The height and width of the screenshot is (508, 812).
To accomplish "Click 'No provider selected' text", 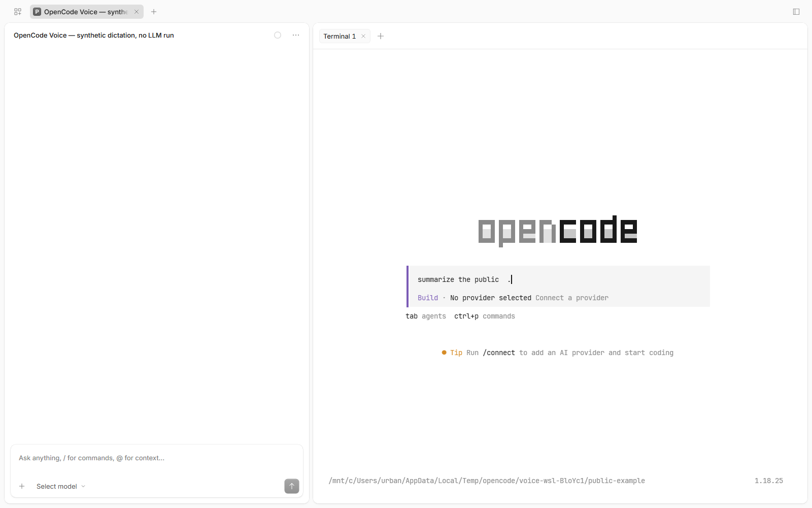I will [x=491, y=298].
